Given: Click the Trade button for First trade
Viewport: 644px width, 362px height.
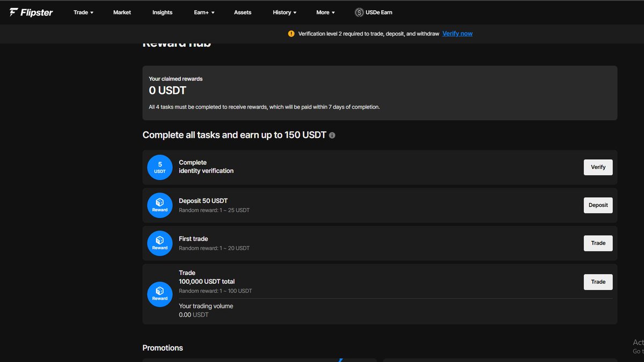Looking at the screenshot, I should point(598,243).
